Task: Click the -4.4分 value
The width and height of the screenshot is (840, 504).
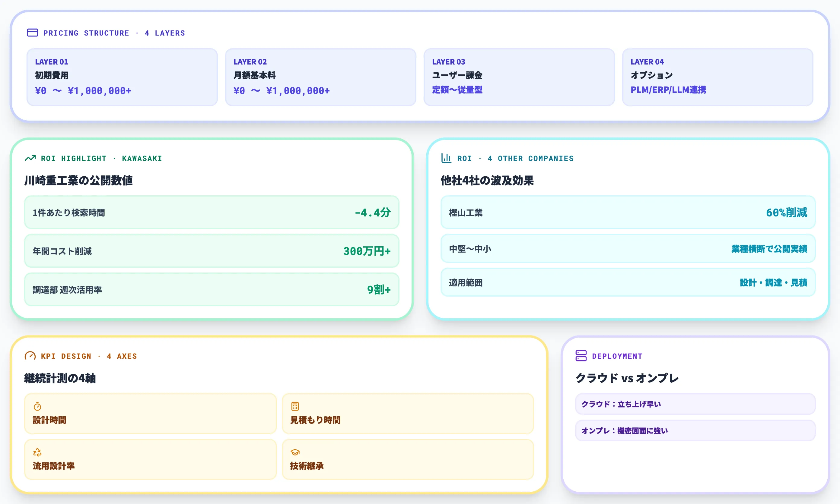Action: pos(373,212)
